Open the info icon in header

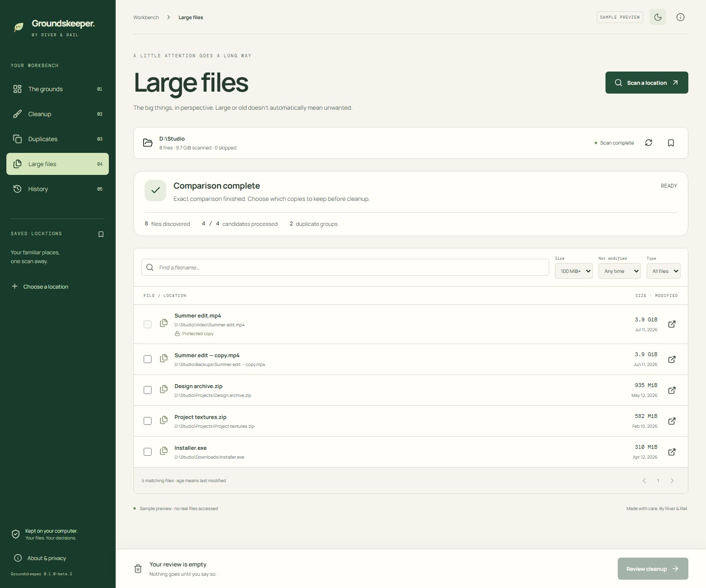pyautogui.click(x=681, y=17)
